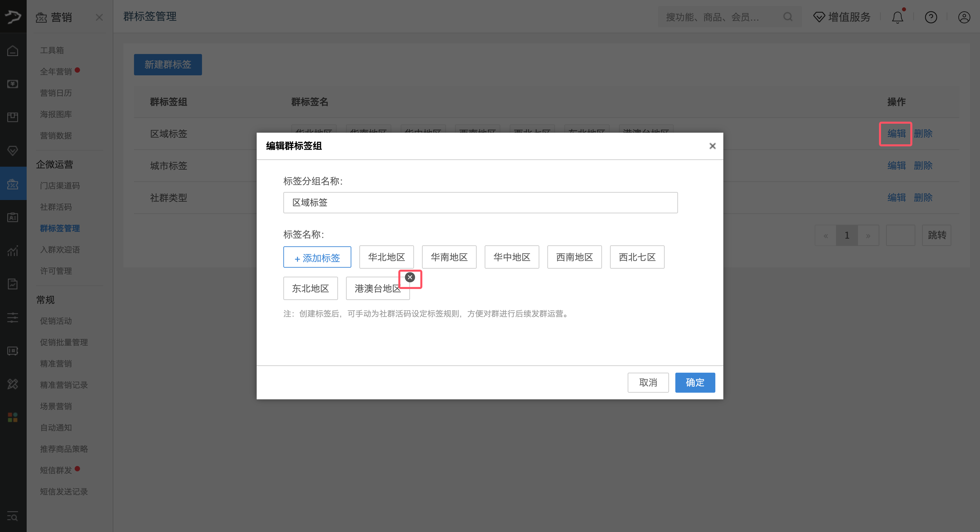Open 群标签管理 menu item
980x532 pixels.
tap(60, 228)
